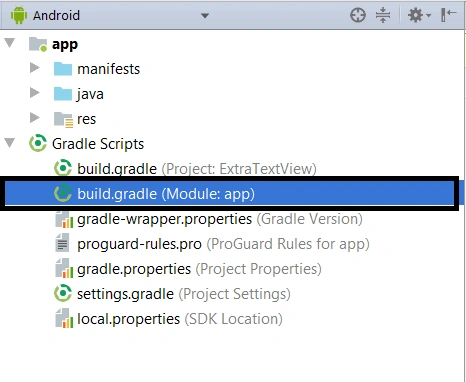Screen dimensions: 466x382
Task: Open the Android view selector dropdown
Action: (x=205, y=16)
